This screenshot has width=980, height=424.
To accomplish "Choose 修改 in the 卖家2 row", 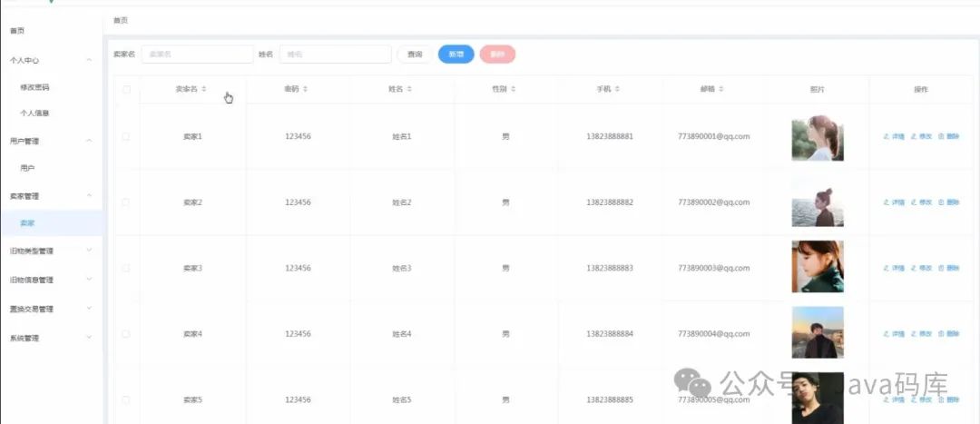I will tap(921, 202).
